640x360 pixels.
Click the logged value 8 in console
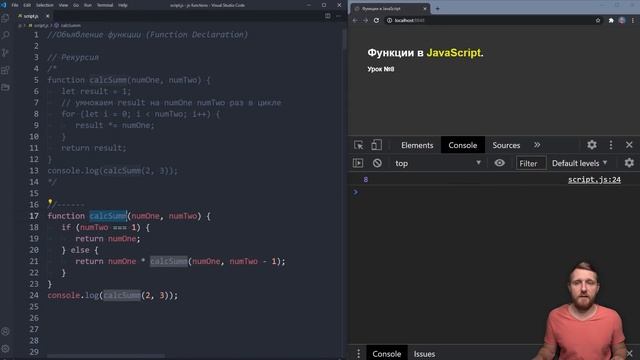point(366,180)
